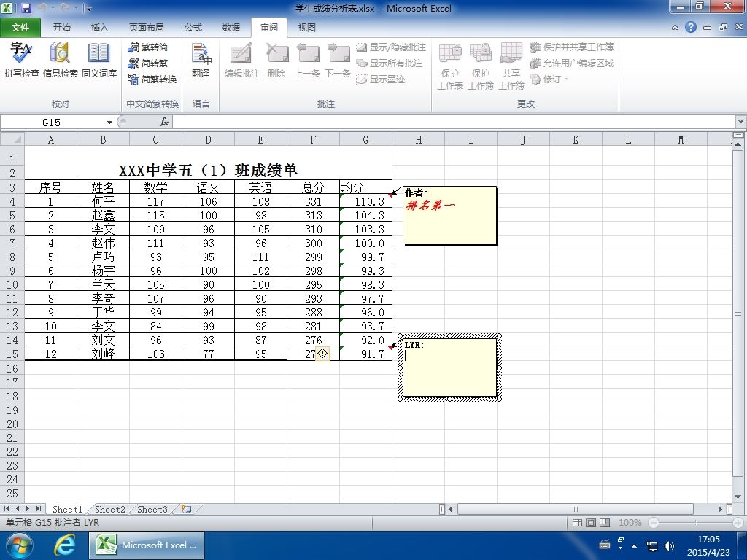Image resolution: width=747 pixels, height=560 pixels.
Task: Convert simplified to traditional (简转繁)
Action: pyautogui.click(x=148, y=63)
